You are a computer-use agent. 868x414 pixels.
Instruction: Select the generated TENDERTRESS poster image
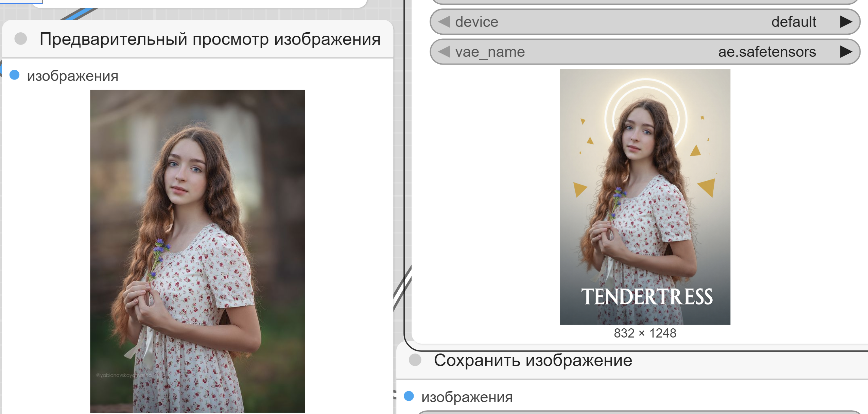click(x=645, y=197)
